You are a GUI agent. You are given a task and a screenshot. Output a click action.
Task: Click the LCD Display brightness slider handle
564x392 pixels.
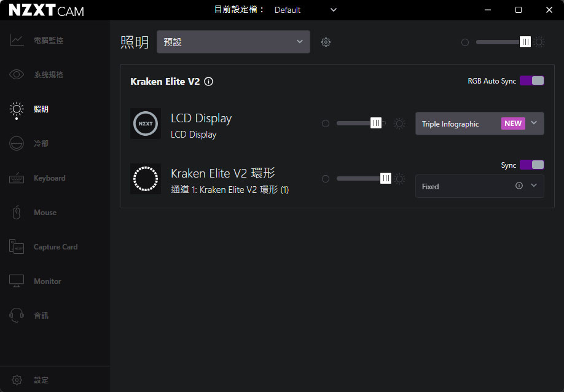[376, 123]
